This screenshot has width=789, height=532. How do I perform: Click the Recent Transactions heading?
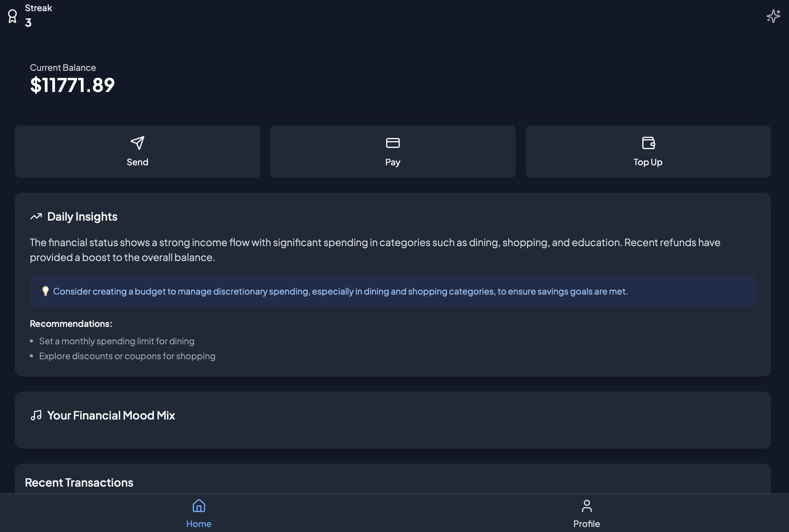(79, 482)
